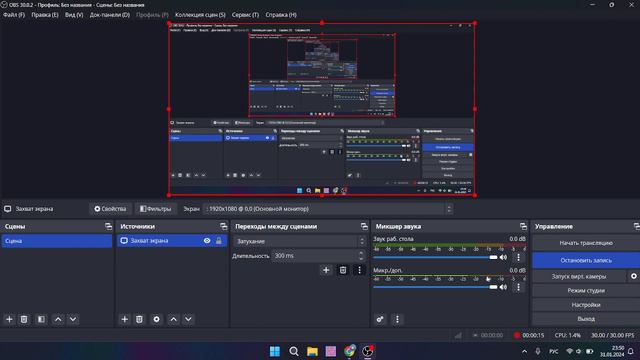Viewport: 640px width, 360px height.
Task: Open audio mixer three-dot menu at bottom
Action: point(397,319)
